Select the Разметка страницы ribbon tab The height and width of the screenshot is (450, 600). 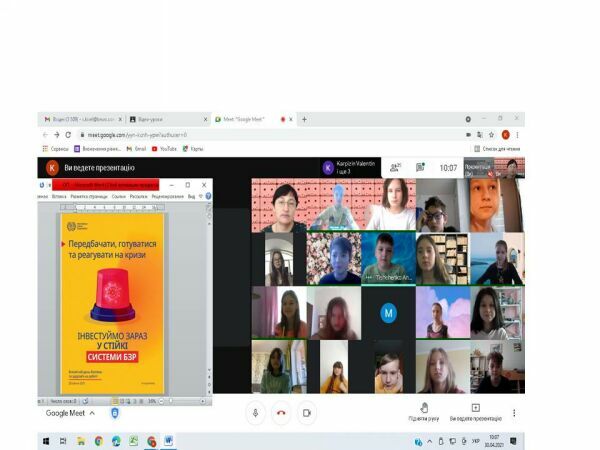pyautogui.click(x=89, y=196)
